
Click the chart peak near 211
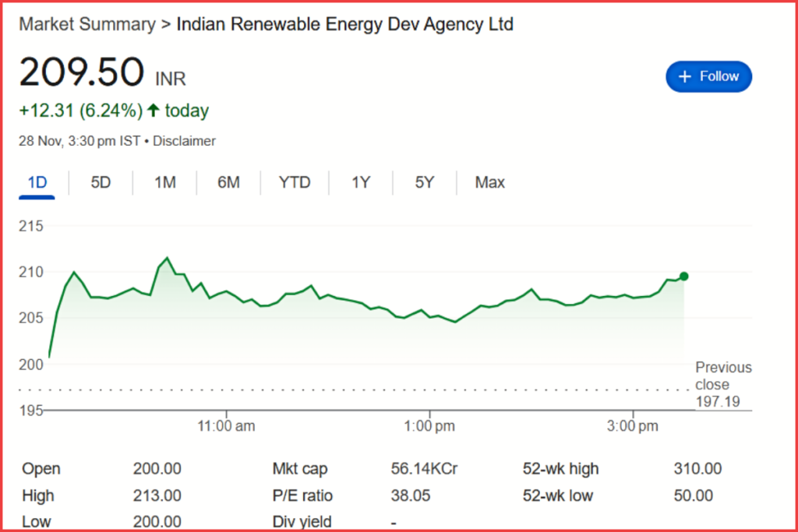click(167, 258)
